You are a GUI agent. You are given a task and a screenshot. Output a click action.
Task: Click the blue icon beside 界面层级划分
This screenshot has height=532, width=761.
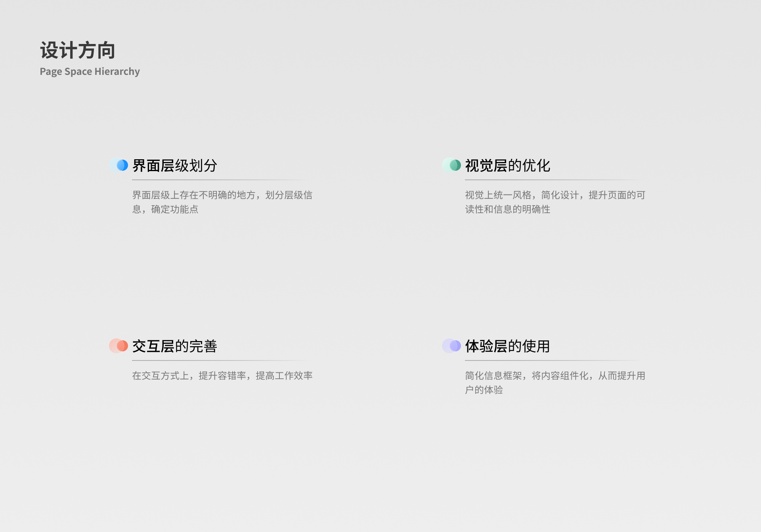119,165
